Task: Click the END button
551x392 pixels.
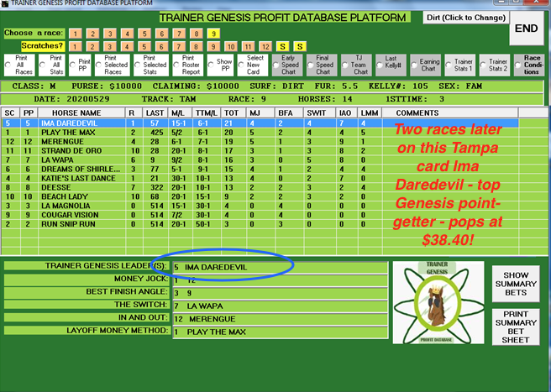Action: pos(527,29)
